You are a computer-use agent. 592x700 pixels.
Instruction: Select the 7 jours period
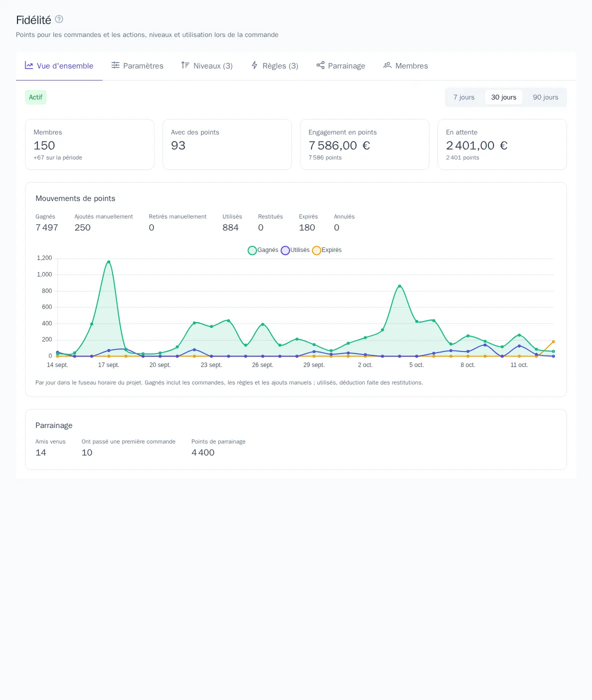(464, 97)
